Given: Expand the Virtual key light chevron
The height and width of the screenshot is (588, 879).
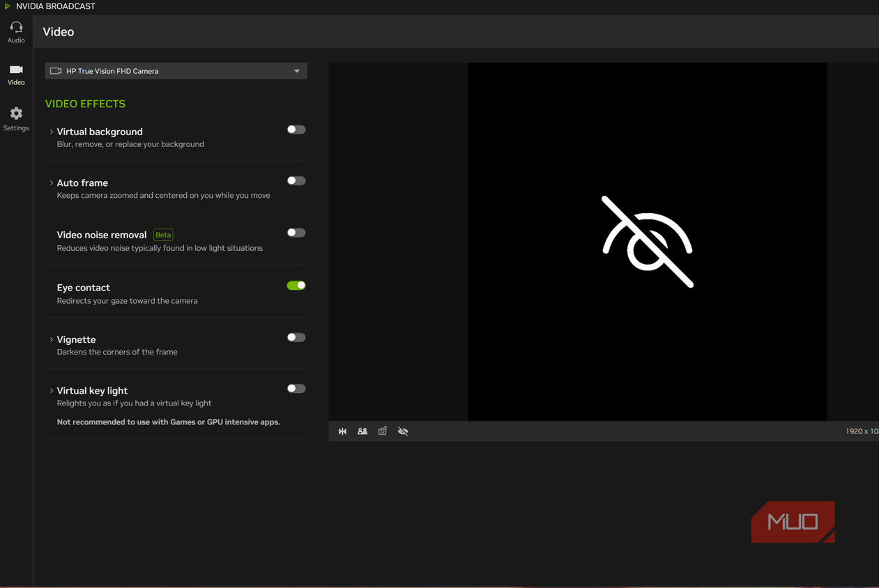Looking at the screenshot, I should 52,391.
